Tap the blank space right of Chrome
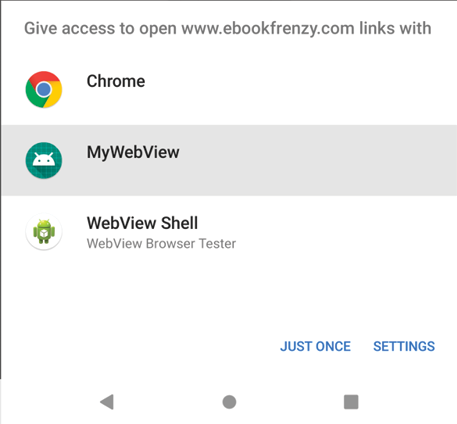 [300, 89]
